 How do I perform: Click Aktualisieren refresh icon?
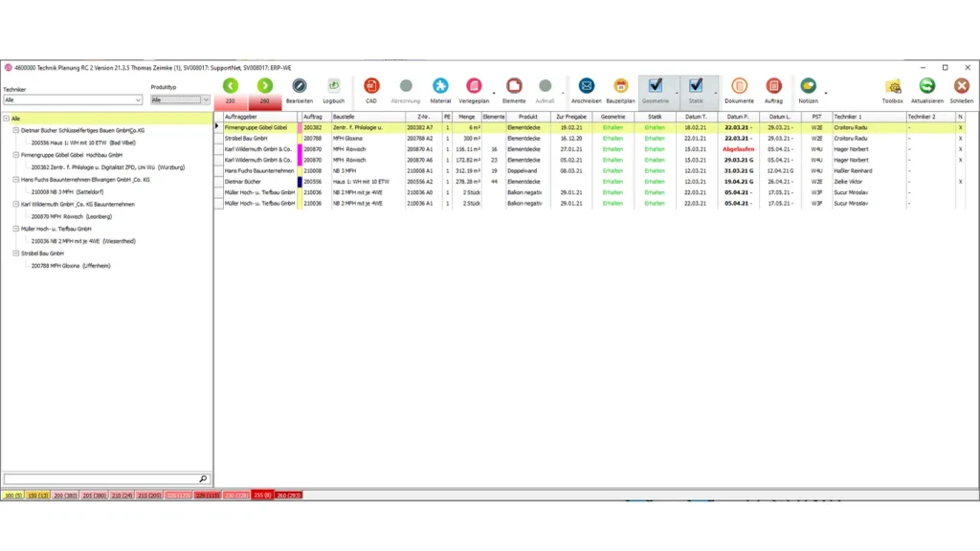(926, 87)
